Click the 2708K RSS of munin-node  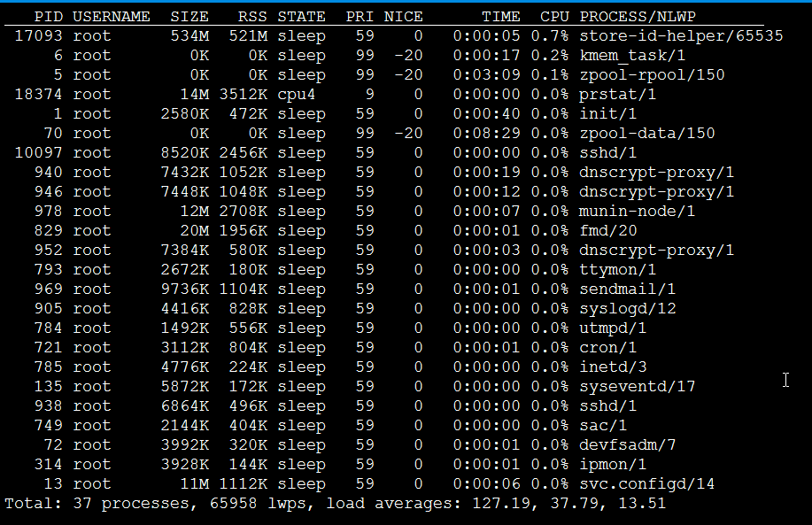(244, 212)
